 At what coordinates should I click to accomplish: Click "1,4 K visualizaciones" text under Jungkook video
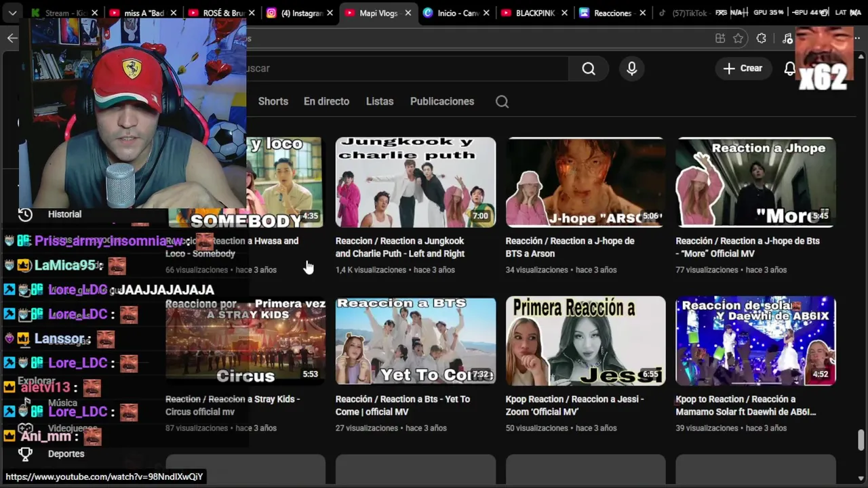372,270
